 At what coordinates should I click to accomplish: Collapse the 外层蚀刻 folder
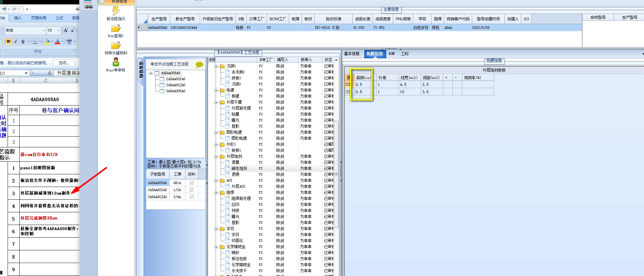point(216,157)
